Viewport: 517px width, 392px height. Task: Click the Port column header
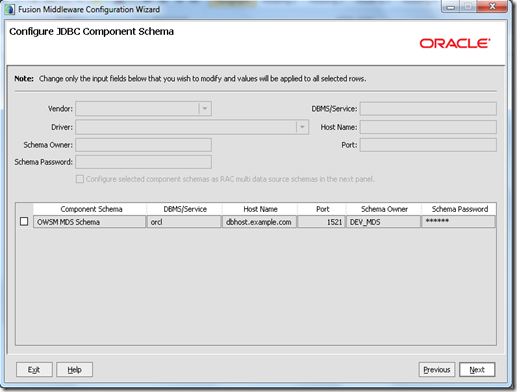322,209
